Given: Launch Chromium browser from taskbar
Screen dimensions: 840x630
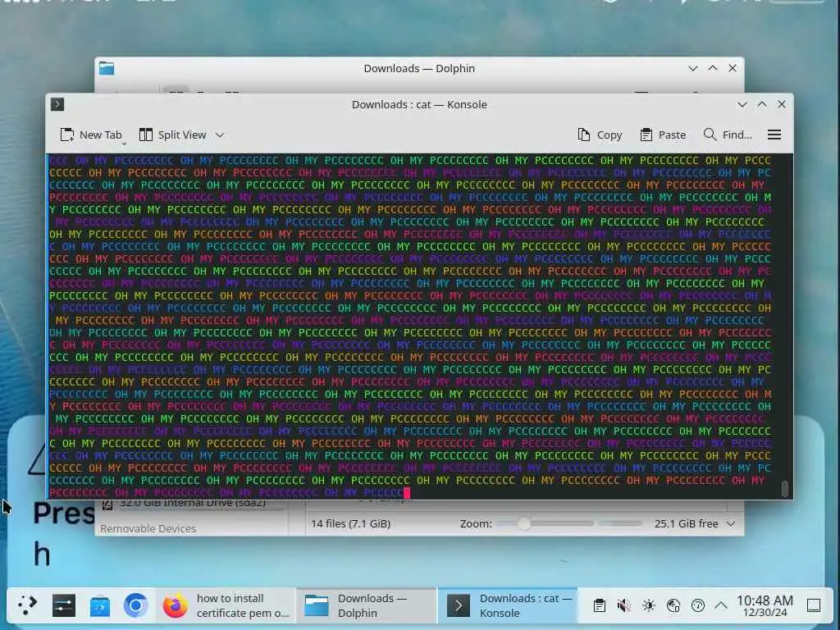Looking at the screenshot, I should [x=135, y=605].
